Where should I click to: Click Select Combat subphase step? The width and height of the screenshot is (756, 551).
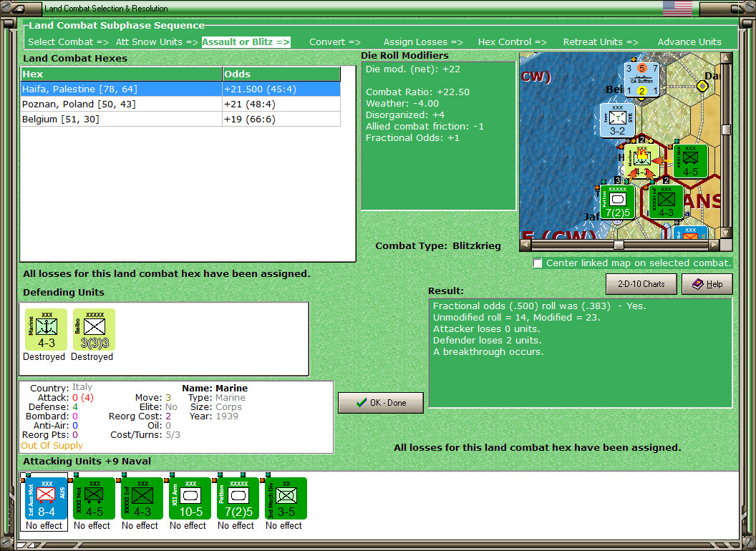[69, 42]
